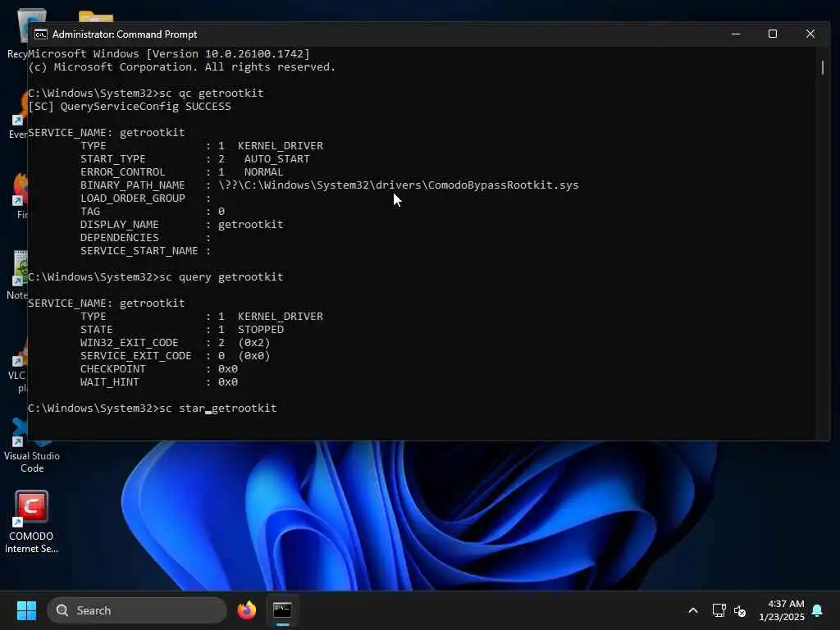840x630 pixels.
Task: Click the WIN32_EXIT_CODE line
Action: point(176,343)
